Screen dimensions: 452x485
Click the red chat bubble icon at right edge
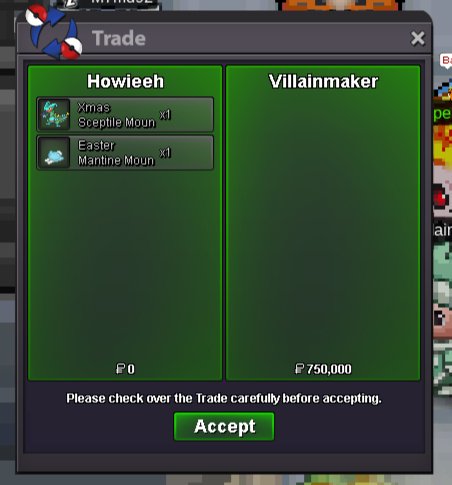pos(446,61)
